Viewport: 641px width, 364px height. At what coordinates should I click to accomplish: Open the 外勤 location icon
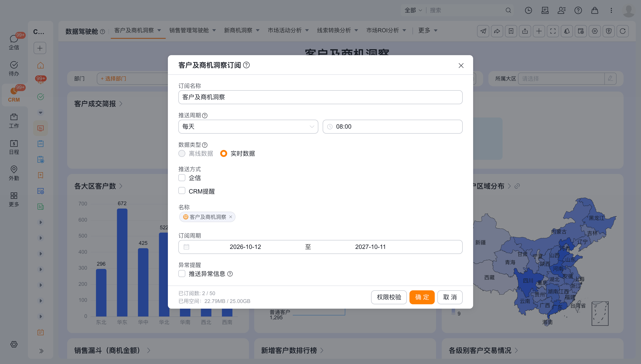click(14, 170)
